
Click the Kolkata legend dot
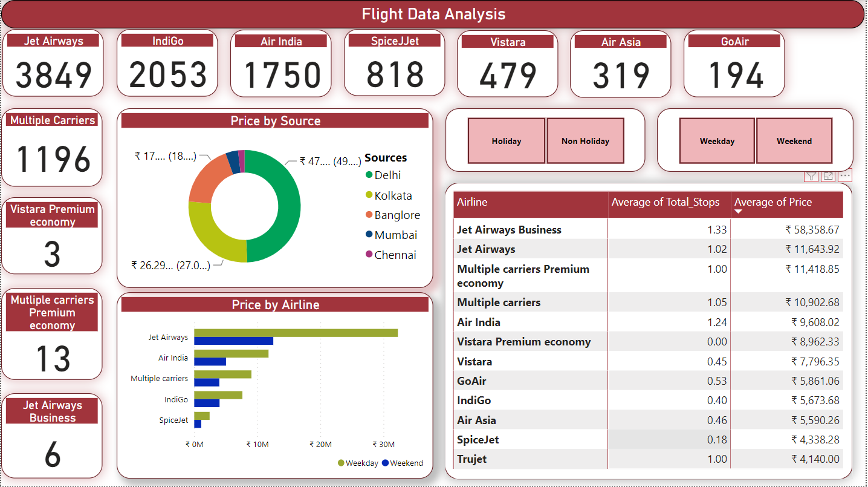click(369, 196)
